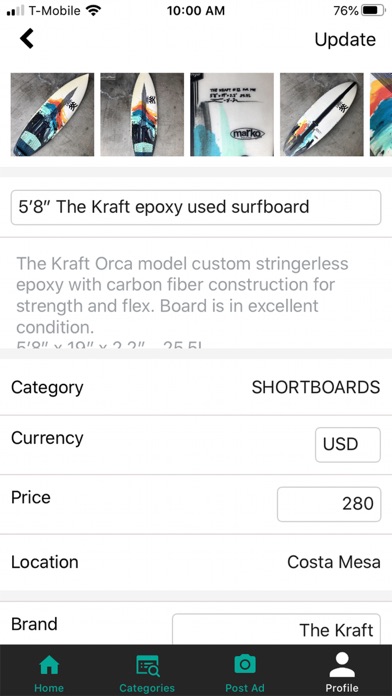Screen dimensions: 392x696
Task: Tap the Post Ad camera icon
Action: click(245, 664)
